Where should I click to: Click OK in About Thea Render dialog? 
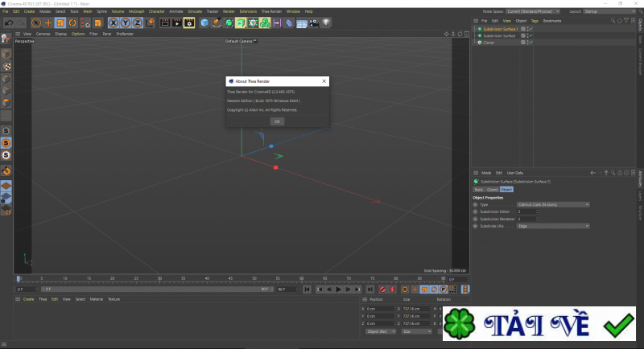(x=276, y=121)
